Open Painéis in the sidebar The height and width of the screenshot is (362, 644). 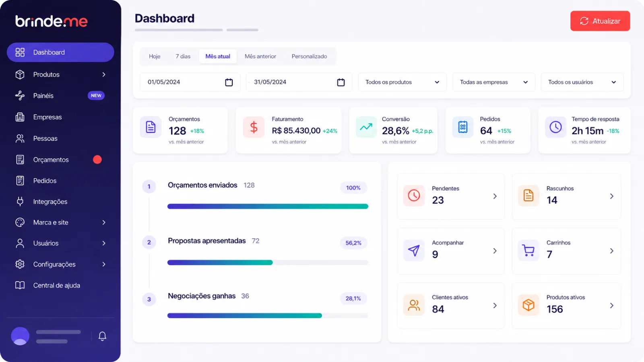click(60, 96)
